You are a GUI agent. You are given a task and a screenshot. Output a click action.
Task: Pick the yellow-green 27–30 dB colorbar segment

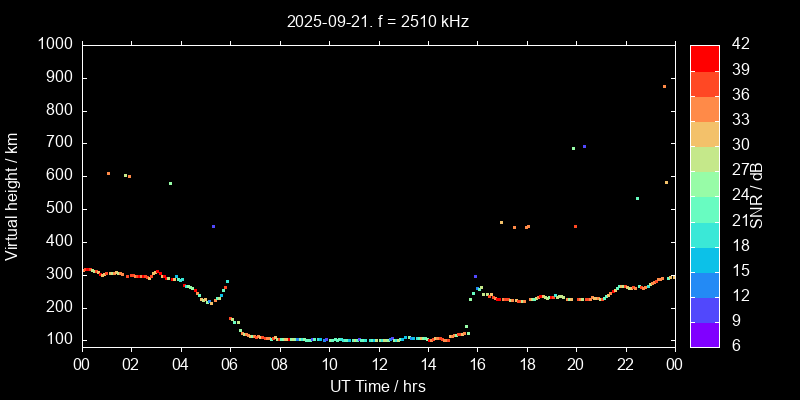(705, 158)
